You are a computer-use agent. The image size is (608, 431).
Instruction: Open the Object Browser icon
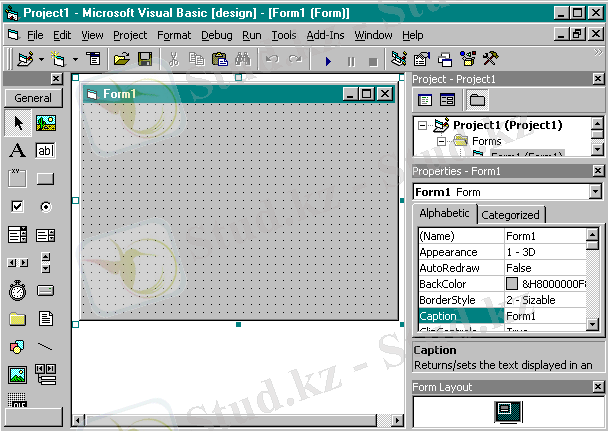tap(468, 59)
